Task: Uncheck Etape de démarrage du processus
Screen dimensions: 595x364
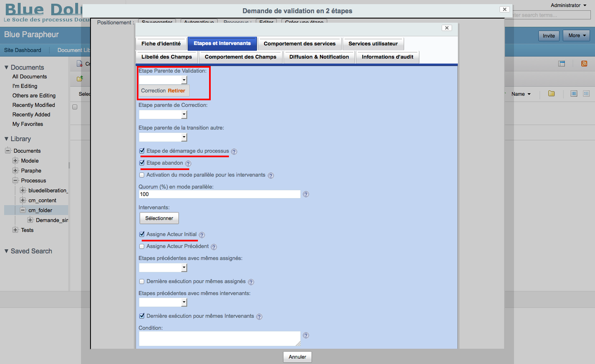Action: click(142, 151)
